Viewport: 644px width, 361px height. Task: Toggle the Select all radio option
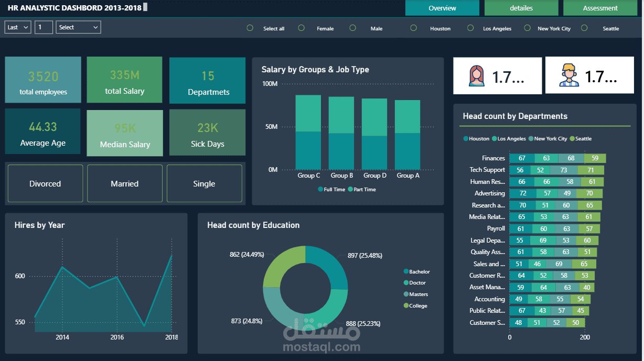[250, 28]
